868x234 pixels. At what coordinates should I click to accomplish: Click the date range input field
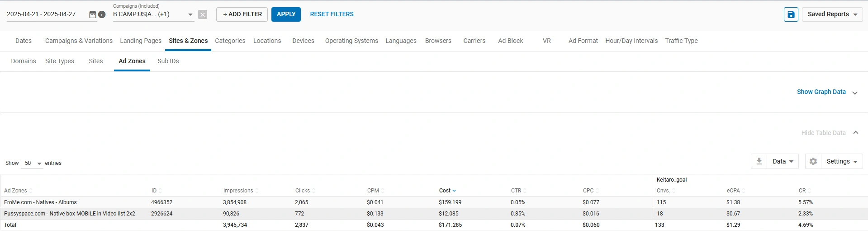(x=45, y=14)
